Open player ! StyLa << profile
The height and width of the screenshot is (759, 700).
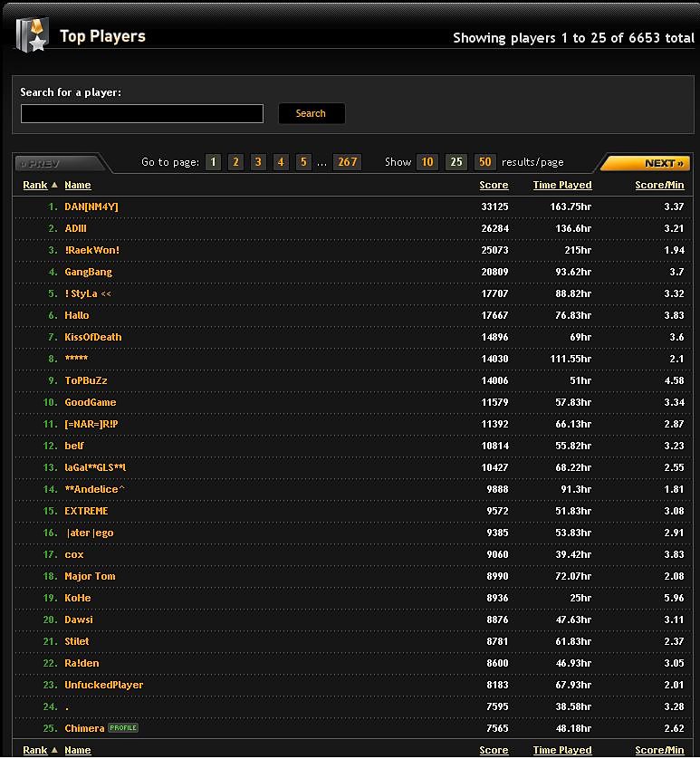[x=88, y=293]
